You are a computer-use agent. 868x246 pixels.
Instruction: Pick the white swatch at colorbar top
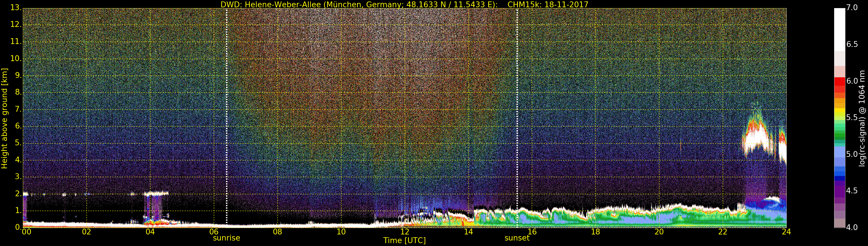coord(839,29)
